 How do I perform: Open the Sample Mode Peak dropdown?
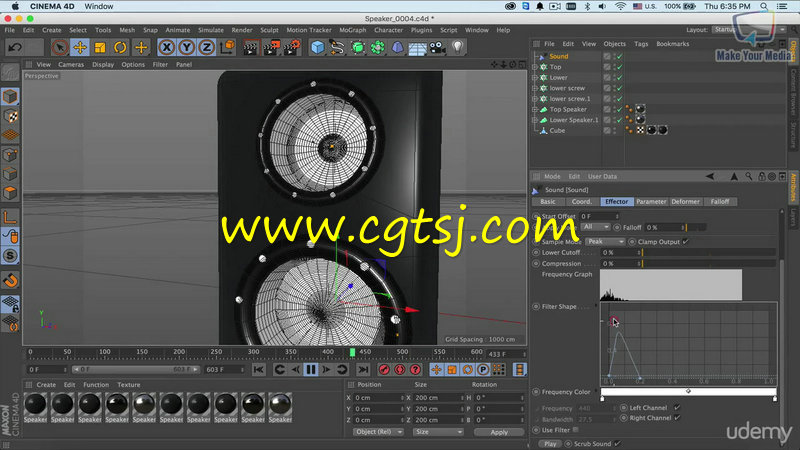pyautogui.click(x=605, y=241)
